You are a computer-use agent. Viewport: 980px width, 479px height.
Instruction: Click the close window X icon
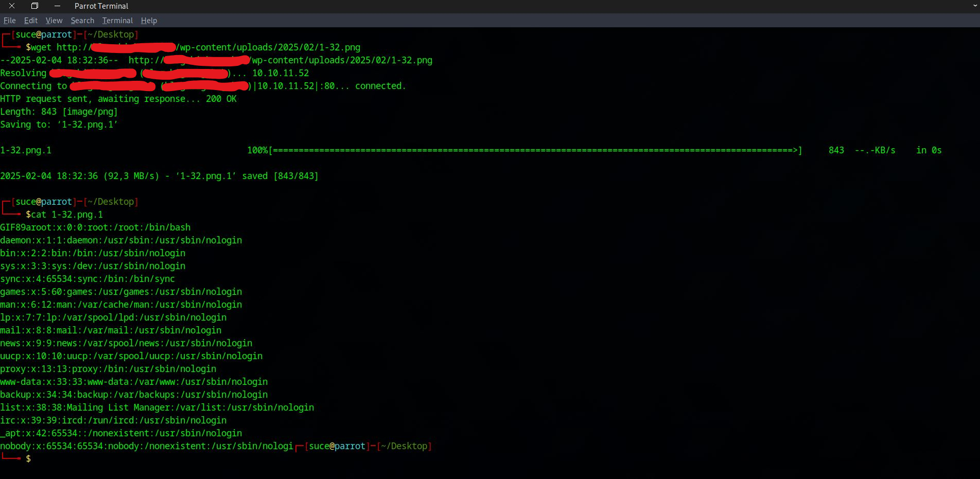click(12, 6)
